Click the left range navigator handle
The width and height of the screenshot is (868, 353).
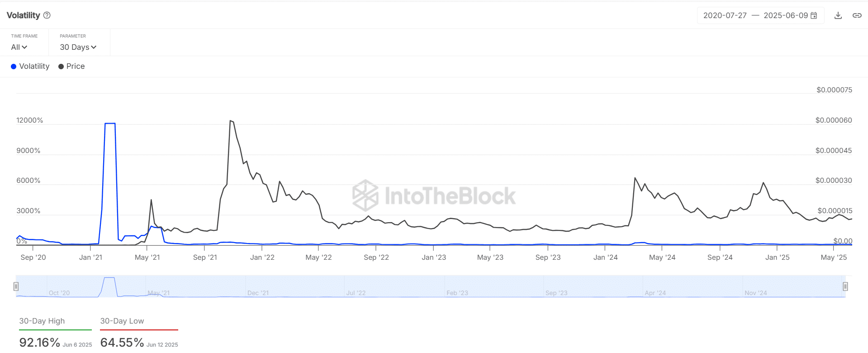click(16, 286)
